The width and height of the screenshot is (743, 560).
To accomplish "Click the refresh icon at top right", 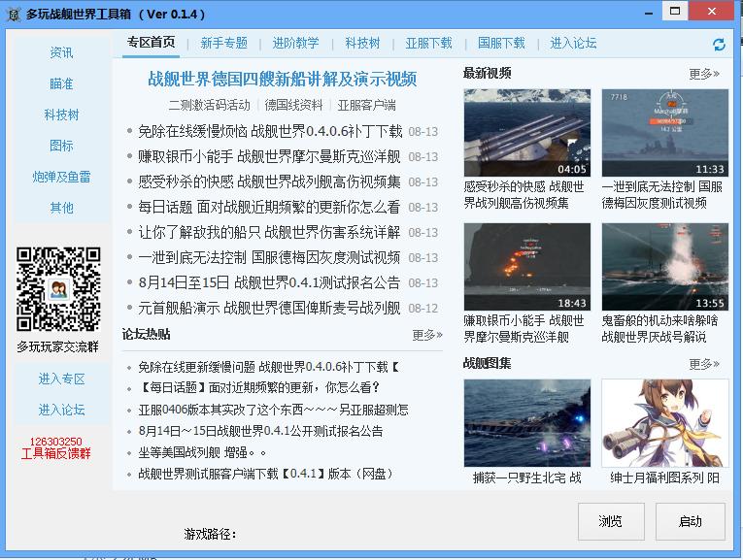I will (x=719, y=45).
